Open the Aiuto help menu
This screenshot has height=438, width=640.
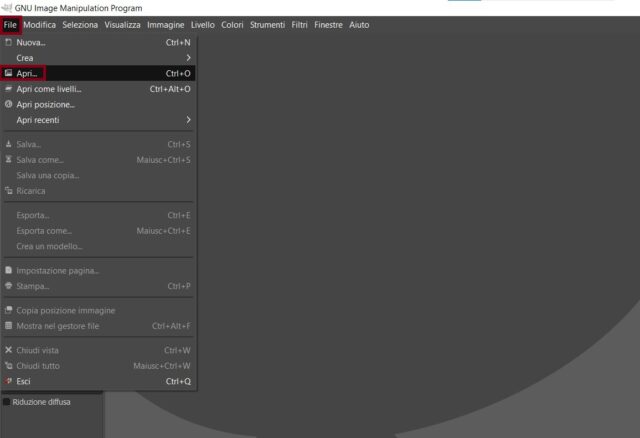(359, 25)
